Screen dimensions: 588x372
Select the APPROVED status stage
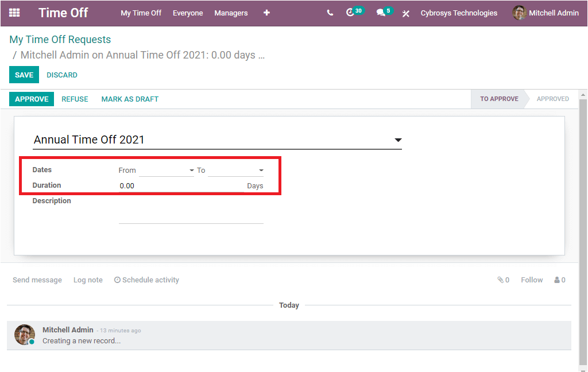click(x=552, y=99)
